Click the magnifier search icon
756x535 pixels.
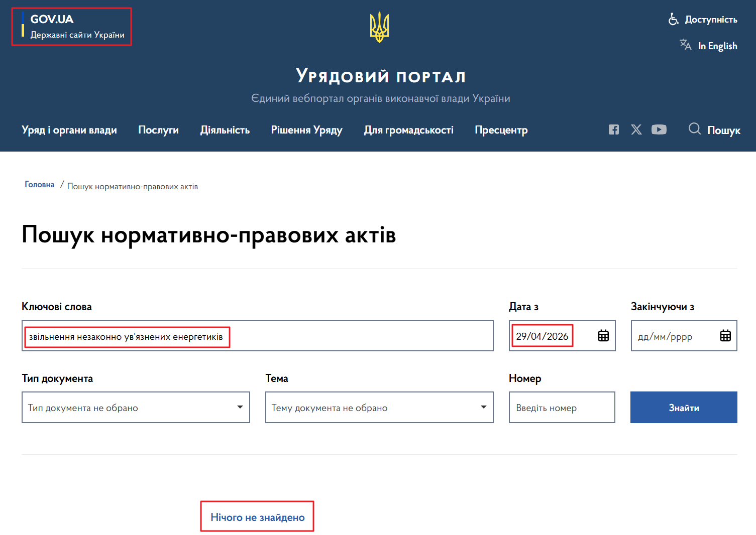point(695,129)
